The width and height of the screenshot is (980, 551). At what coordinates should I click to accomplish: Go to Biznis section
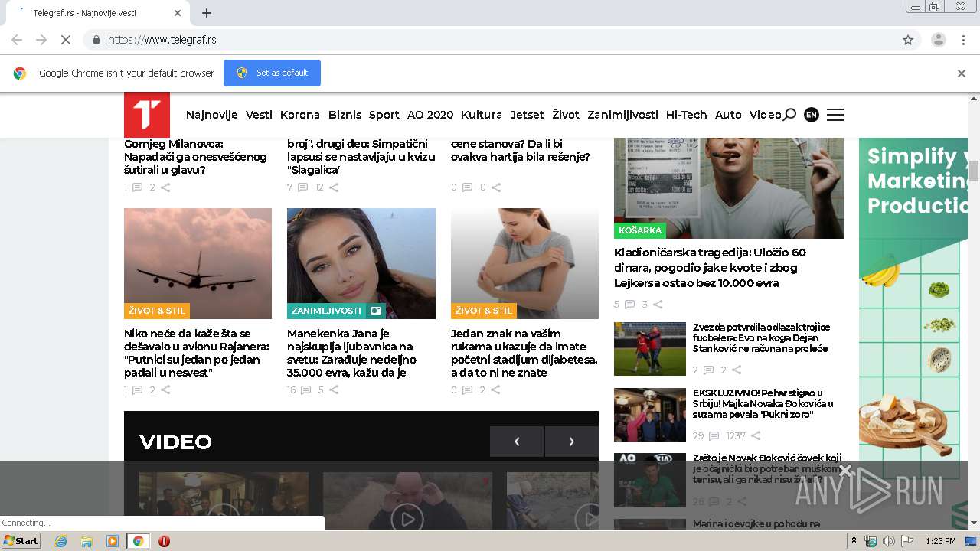[x=345, y=115]
